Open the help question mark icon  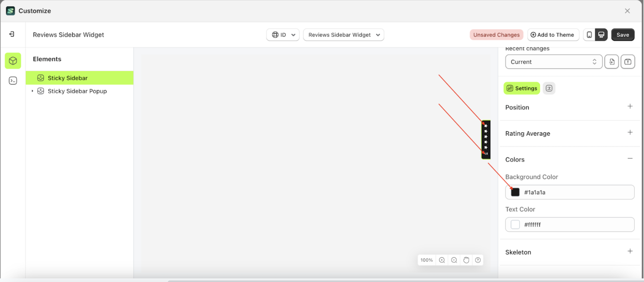coord(478,260)
